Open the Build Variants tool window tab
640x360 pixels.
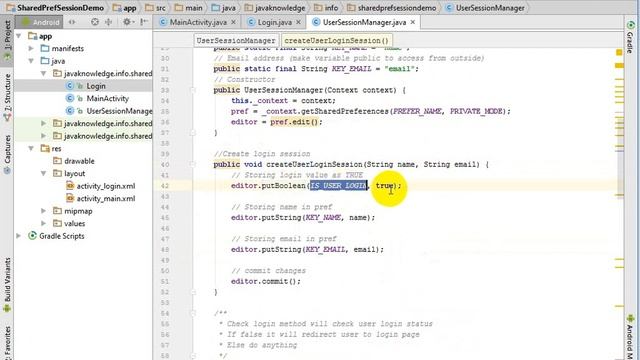(x=7, y=284)
